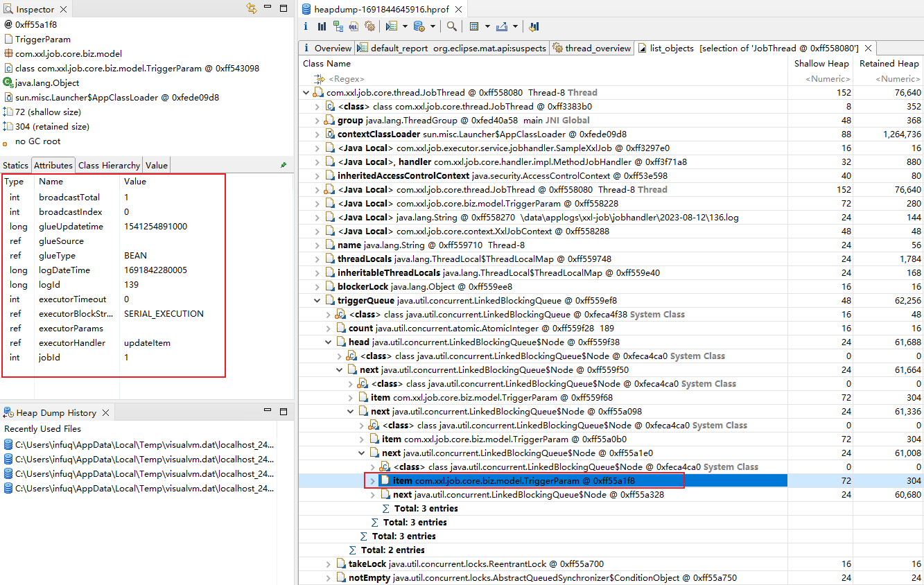Click the Histogram toolbar icon
Viewport: 924px width, 585px height.
tap(322, 26)
